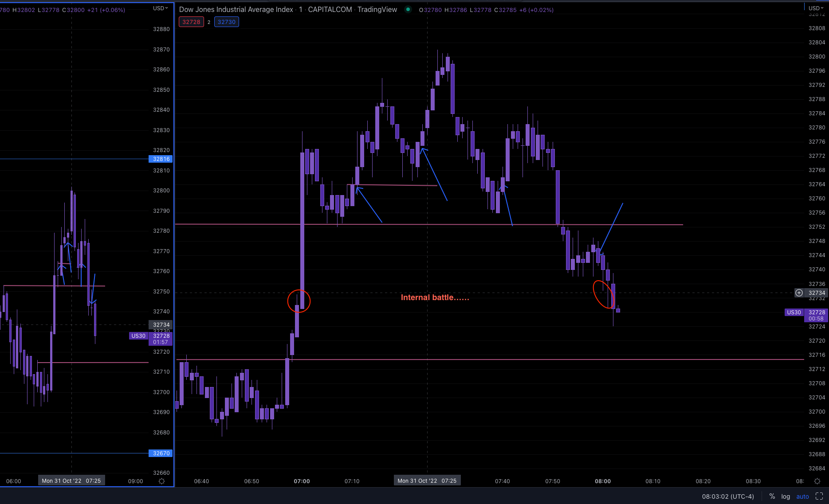Click the CAPITALCOM exchange link
This screenshot has width=829, height=504.
(x=330, y=9)
